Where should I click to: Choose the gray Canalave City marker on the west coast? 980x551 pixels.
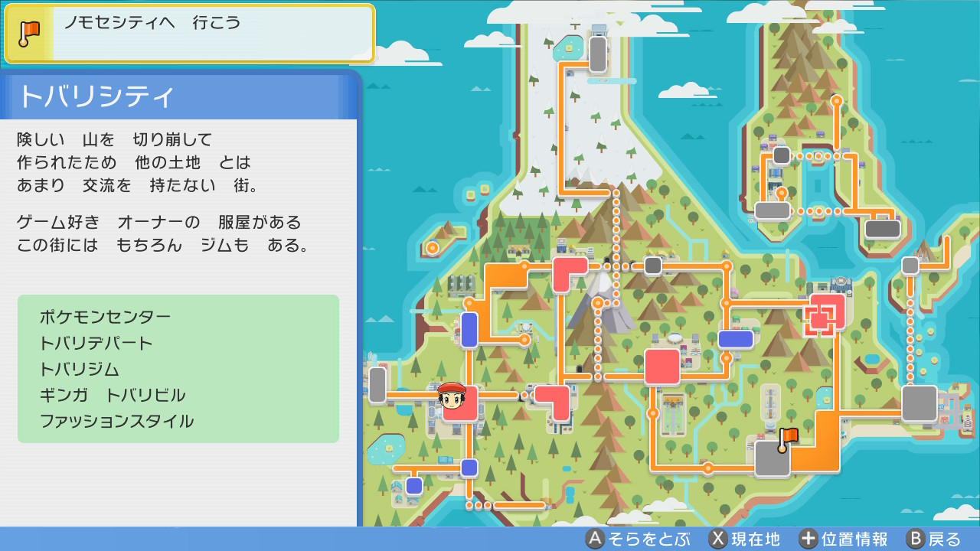pyautogui.click(x=377, y=385)
